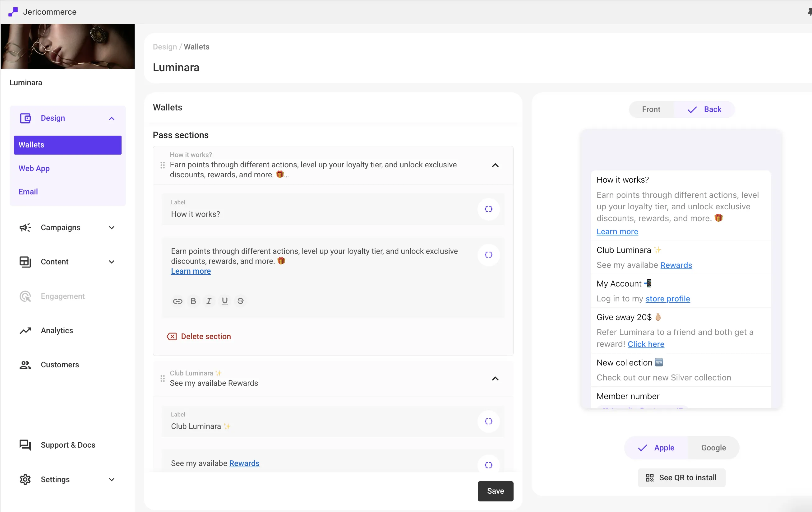Insert variable in 'How it works?' label field
812x512 pixels.
(x=488, y=209)
